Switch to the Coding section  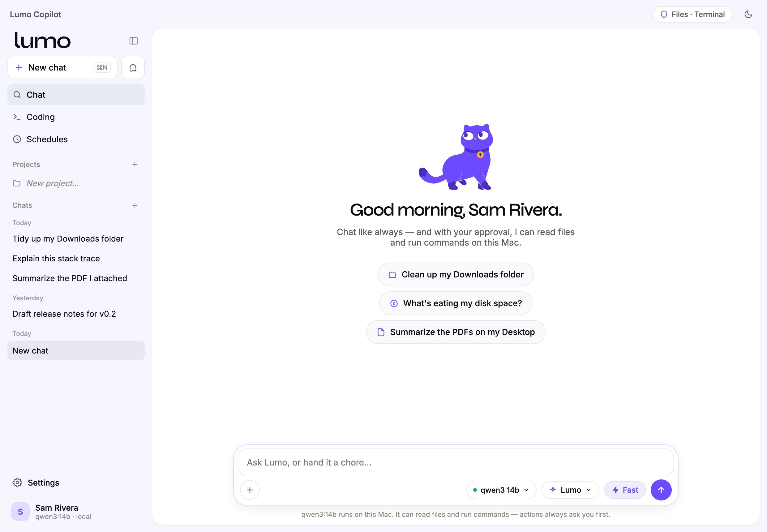click(76, 117)
